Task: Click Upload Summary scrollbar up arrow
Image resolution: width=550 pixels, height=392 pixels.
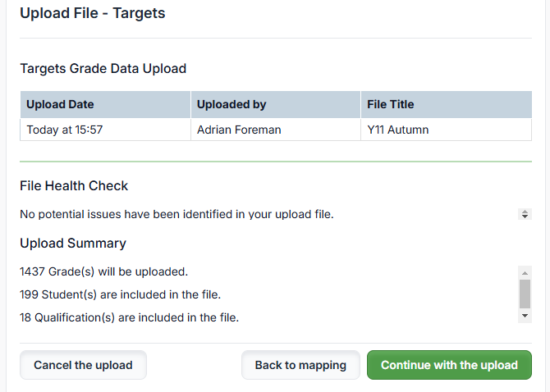Action: [525, 273]
